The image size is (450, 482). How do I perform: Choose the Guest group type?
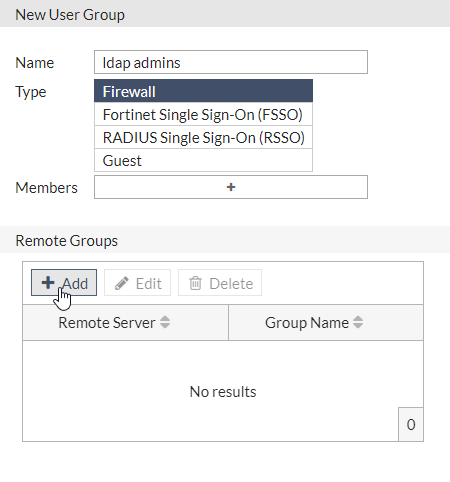pyautogui.click(x=203, y=160)
